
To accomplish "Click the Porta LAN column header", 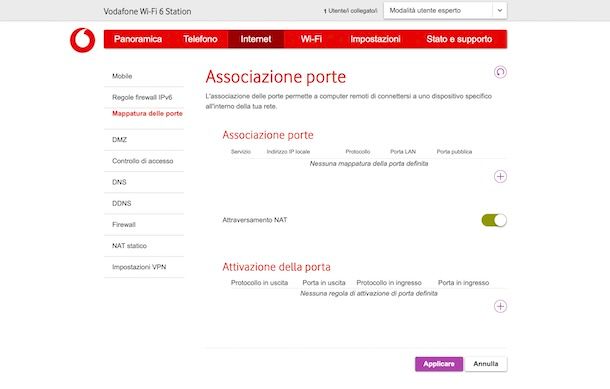I will pos(403,152).
